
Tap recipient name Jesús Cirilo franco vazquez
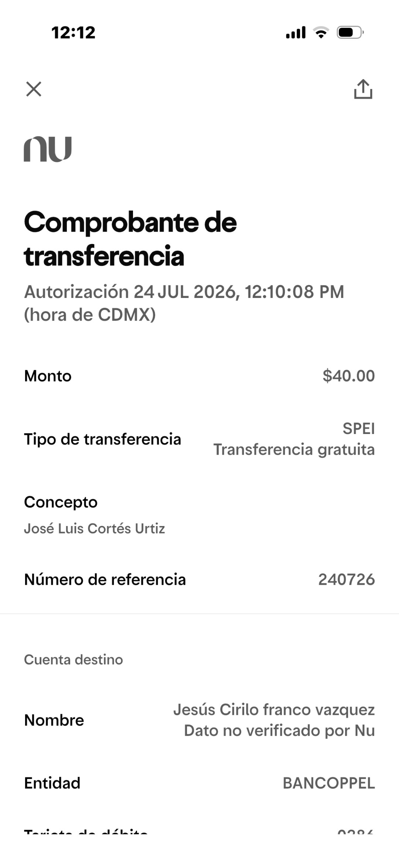tap(274, 710)
